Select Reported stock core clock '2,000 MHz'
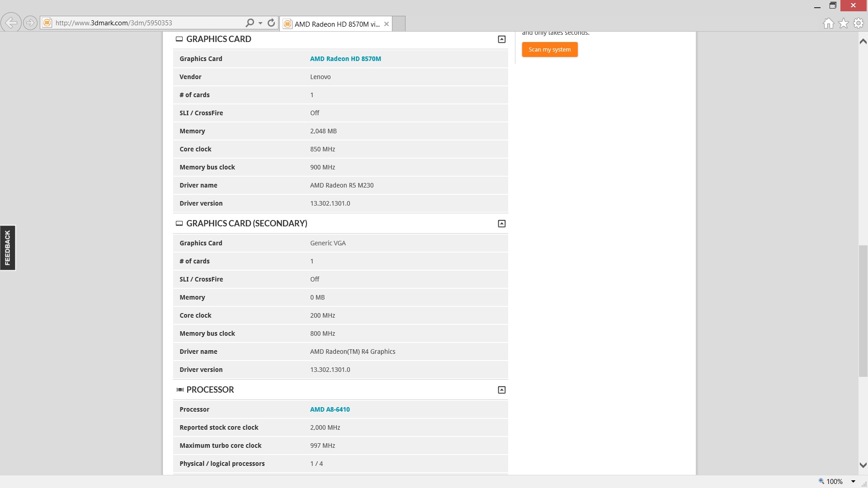868x488 pixels. click(x=325, y=427)
